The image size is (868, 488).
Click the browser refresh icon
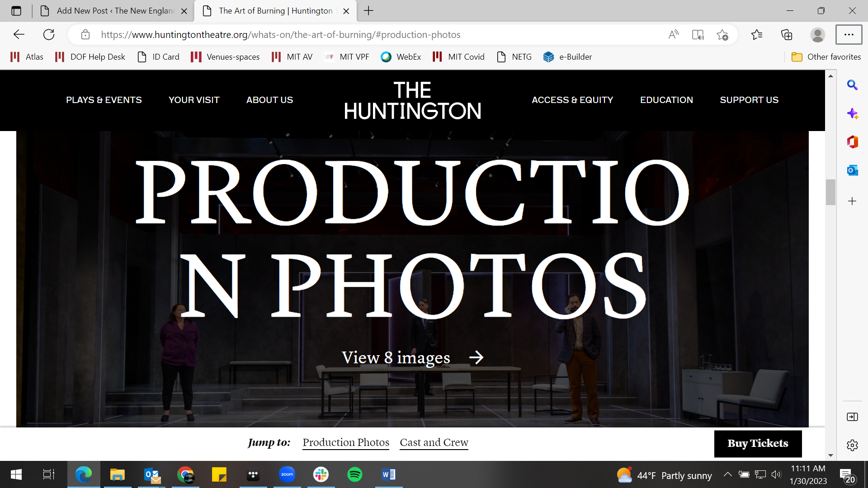tap(49, 35)
